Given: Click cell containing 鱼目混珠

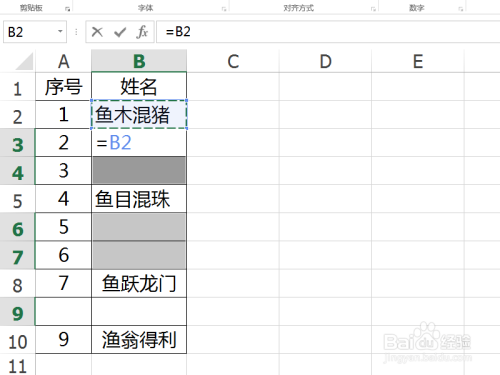Looking at the screenshot, I should click(x=139, y=199).
